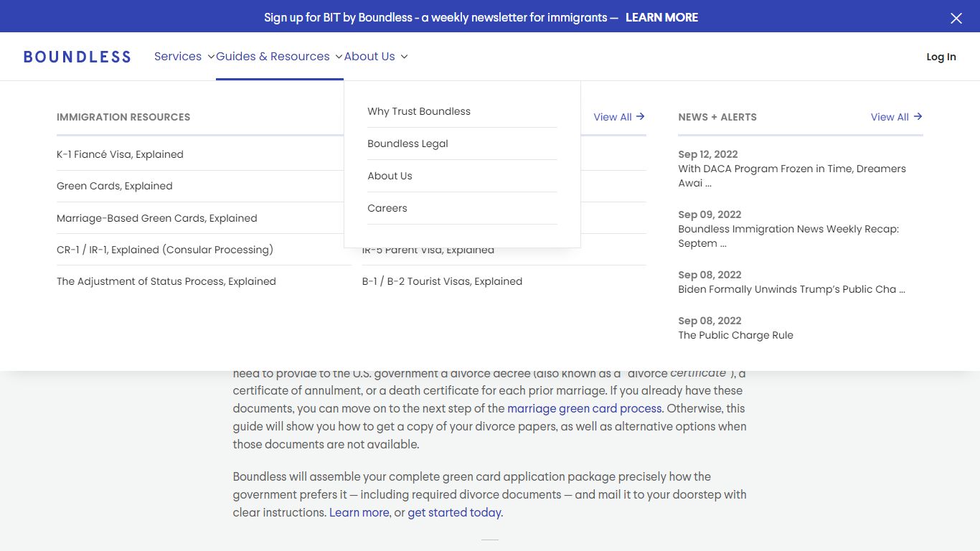The image size is (980, 551).
Task: Expand the Services chevron arrow
Action: [211, 57]
